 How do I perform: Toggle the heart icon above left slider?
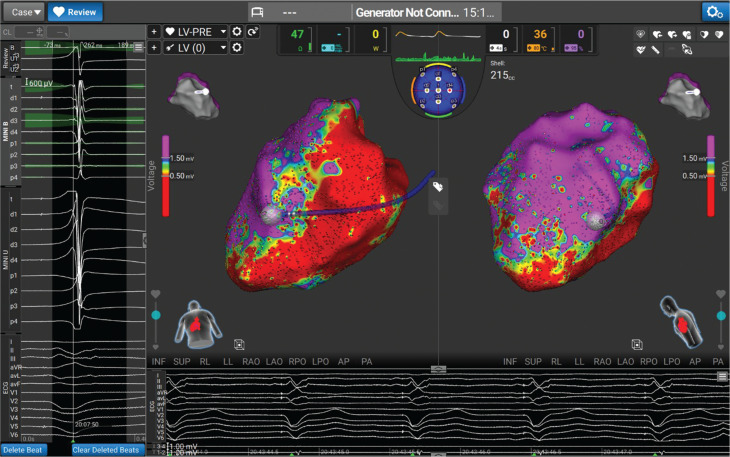[155, 294]
